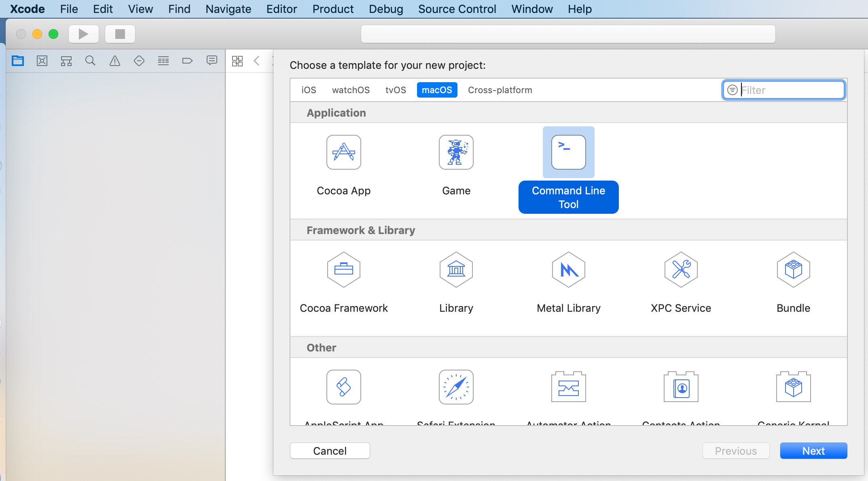
Task: Choose the Game template icon
Action: (456, 152)
